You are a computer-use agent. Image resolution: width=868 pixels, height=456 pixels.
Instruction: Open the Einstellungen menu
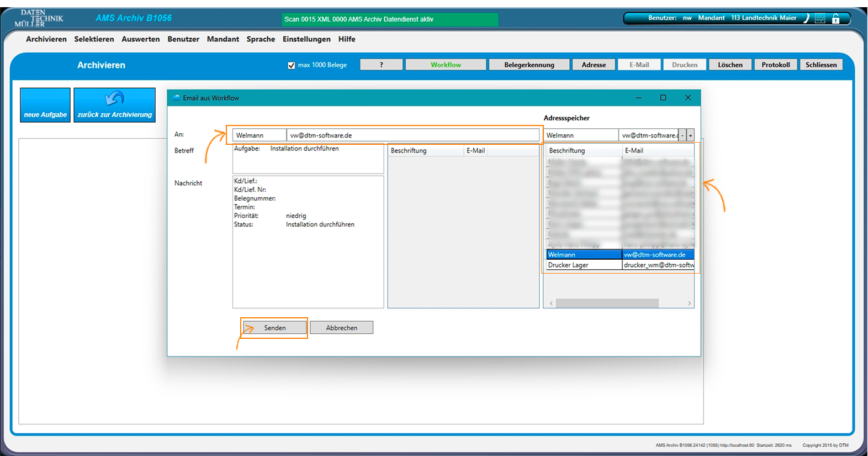[x=306, y=39]
